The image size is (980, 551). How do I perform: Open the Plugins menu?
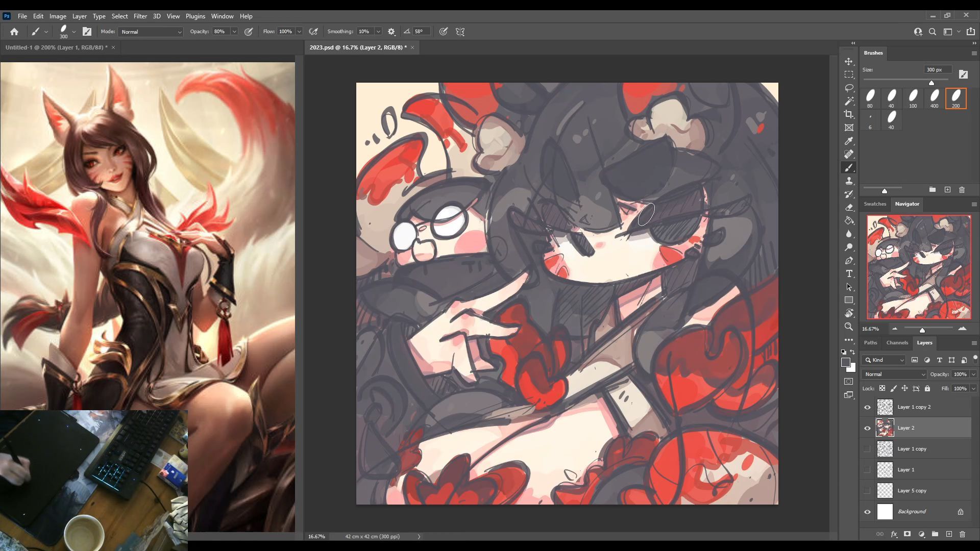195,16
